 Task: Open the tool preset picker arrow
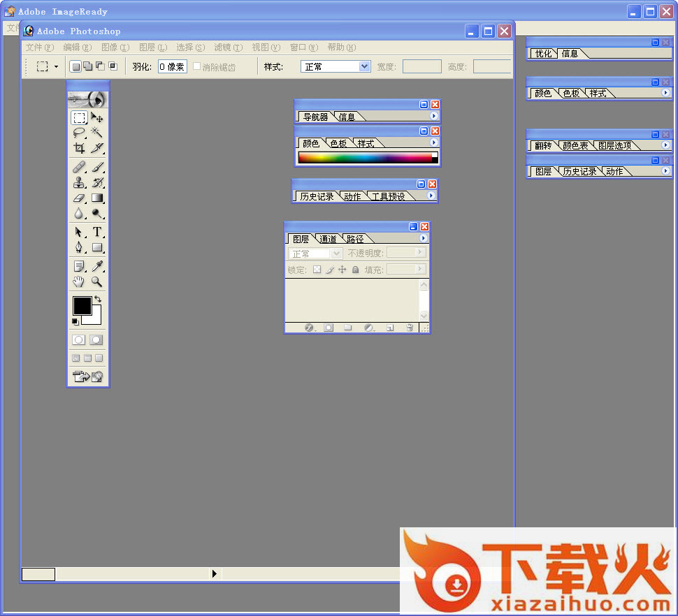pos(56,66)
